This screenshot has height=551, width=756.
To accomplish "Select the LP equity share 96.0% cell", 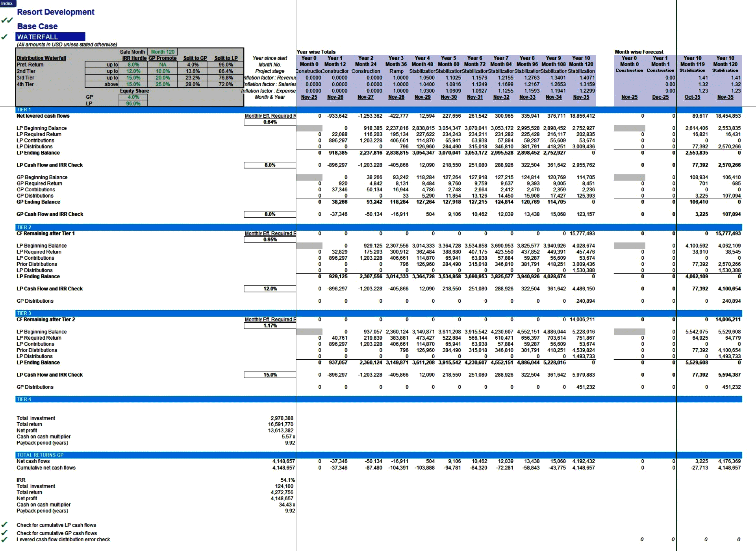I will click(133, 104).
